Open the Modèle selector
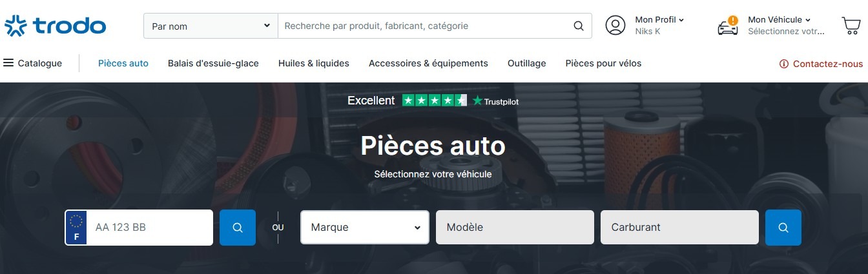The height and width of the screenshot is (274, 868). point(515,228)
